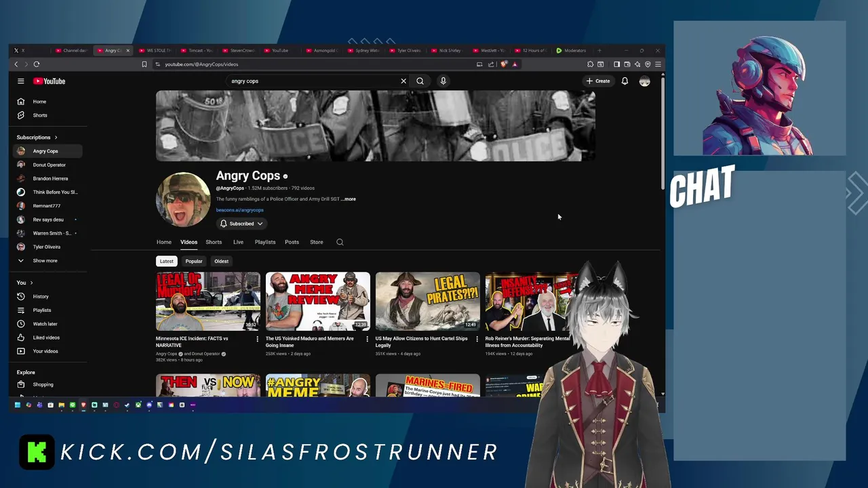Switch to channel Live tab
This screenshot has width=868, height=488.
(x=238, y=242)
